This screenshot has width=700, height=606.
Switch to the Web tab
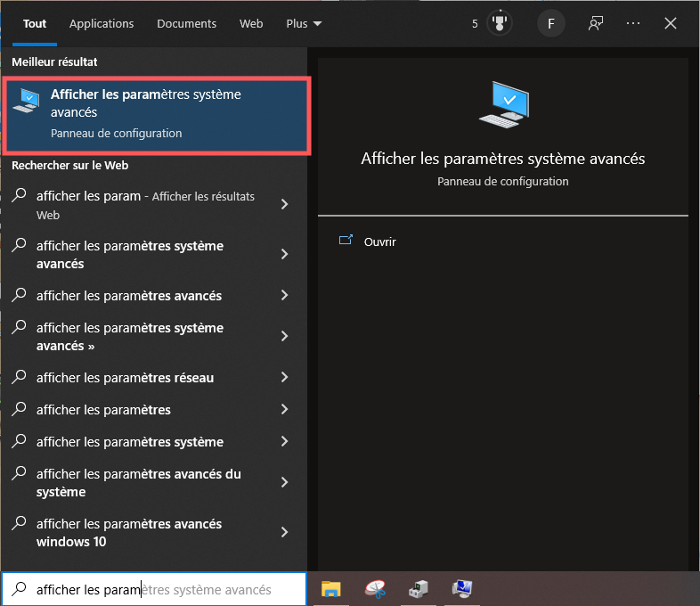click(x=251, y=24)
